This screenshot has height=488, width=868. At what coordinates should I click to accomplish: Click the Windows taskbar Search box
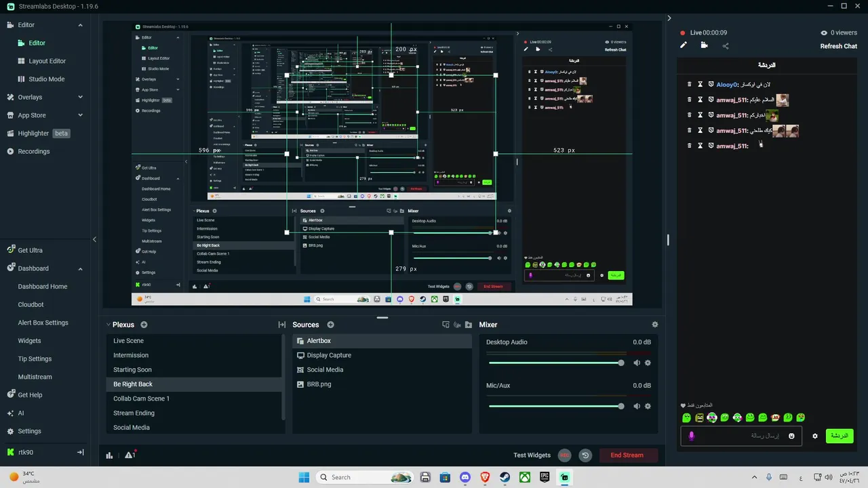pyautogui.click(x=364, y=477)
